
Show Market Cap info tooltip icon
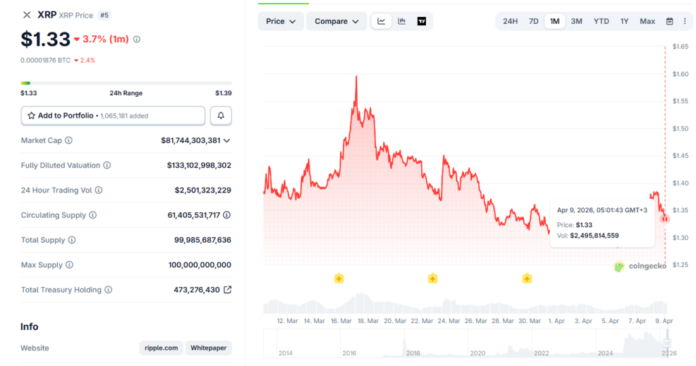pos(69,141)
